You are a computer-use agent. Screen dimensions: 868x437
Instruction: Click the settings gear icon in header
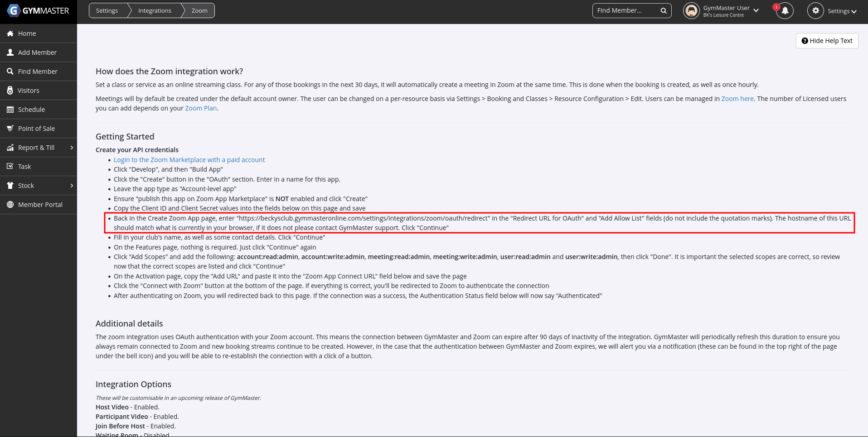[x=815, y=11]
